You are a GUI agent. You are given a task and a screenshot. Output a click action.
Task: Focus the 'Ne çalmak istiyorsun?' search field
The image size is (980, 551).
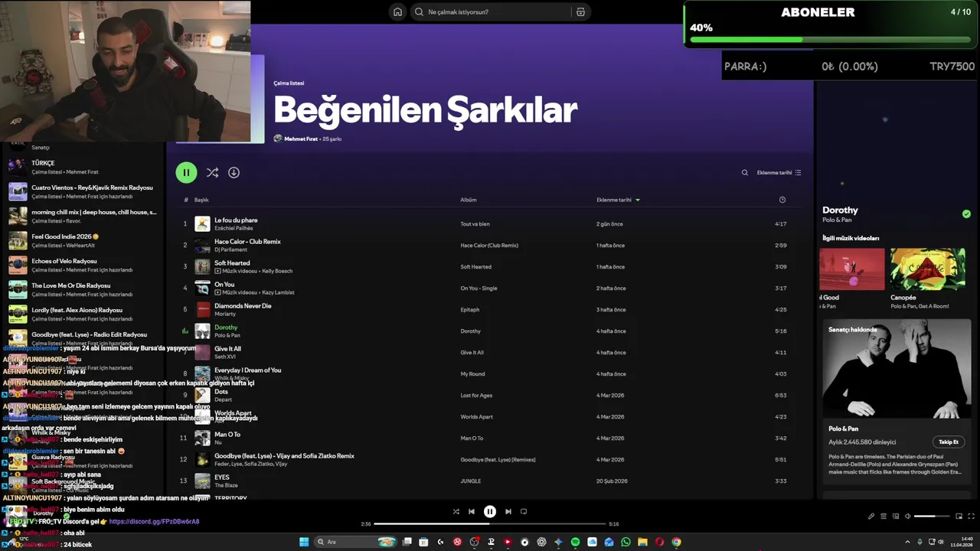[494, 11]
